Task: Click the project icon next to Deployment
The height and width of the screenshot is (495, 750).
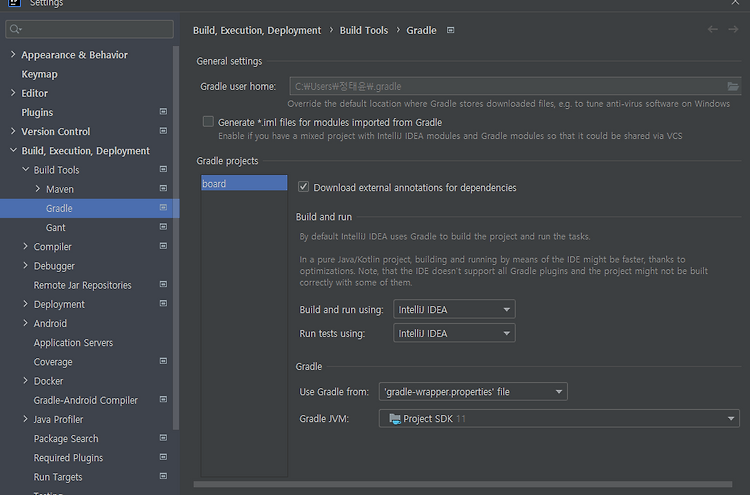Action: tap(163, 303)
